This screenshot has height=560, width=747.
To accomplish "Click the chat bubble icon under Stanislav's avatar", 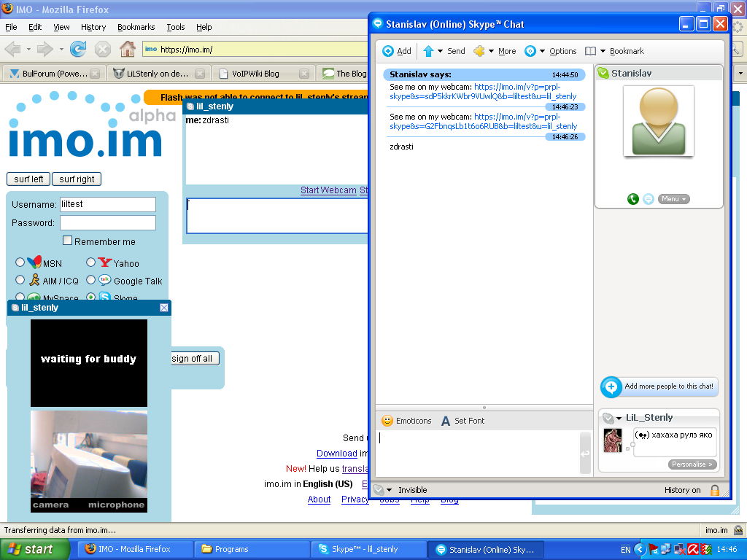I will (649, 199).
